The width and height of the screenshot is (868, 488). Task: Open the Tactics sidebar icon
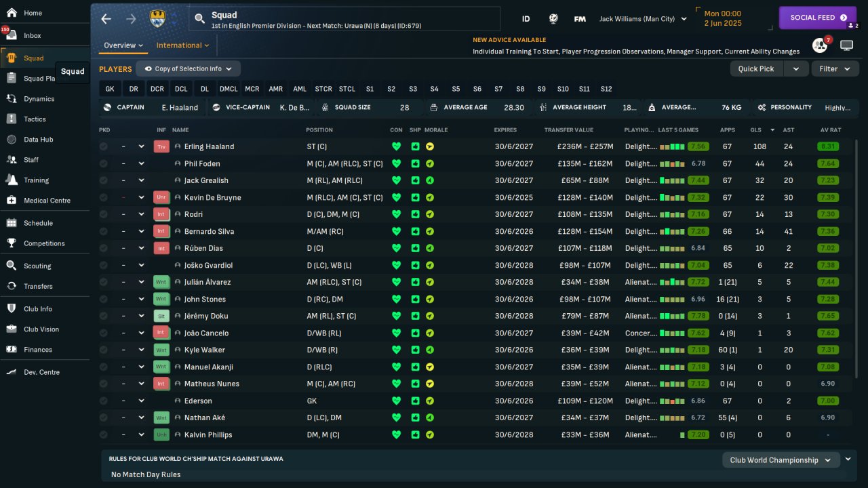click(x=12, y=119)
